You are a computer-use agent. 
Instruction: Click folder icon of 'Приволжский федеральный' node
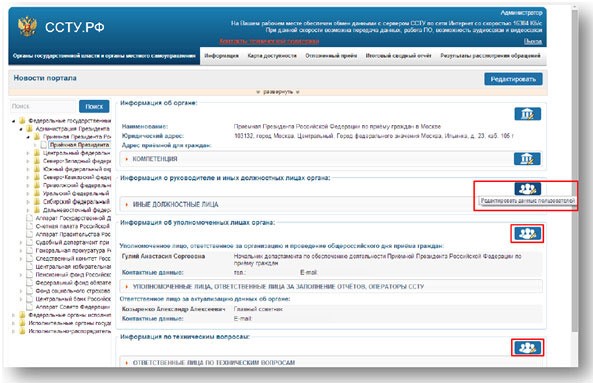[37, 185]
